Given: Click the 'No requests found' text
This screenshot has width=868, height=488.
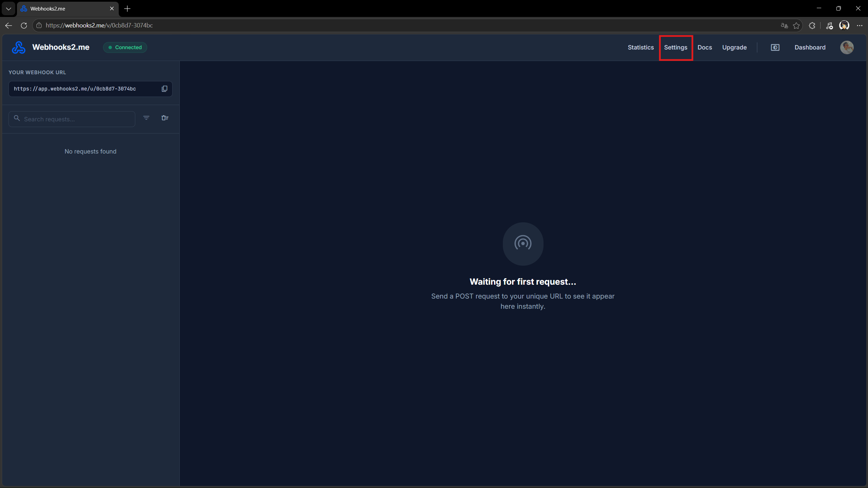Looking at the screenshot, I should coord(90,151).
